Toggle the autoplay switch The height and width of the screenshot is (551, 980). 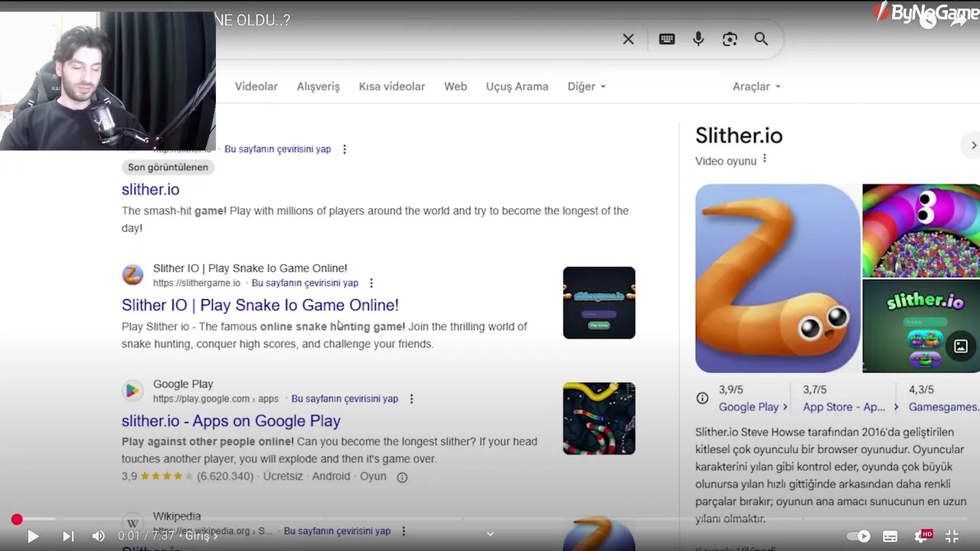[x=859, y=536]
